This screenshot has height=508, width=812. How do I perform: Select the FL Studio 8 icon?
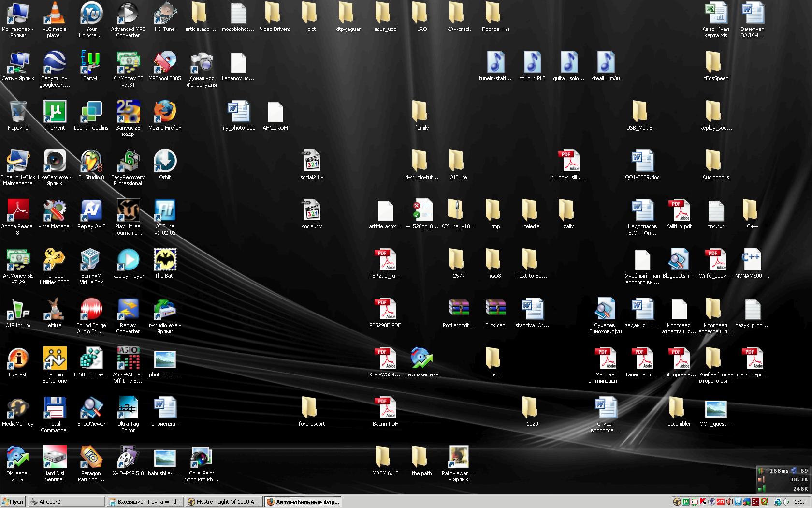pos(91,162)
